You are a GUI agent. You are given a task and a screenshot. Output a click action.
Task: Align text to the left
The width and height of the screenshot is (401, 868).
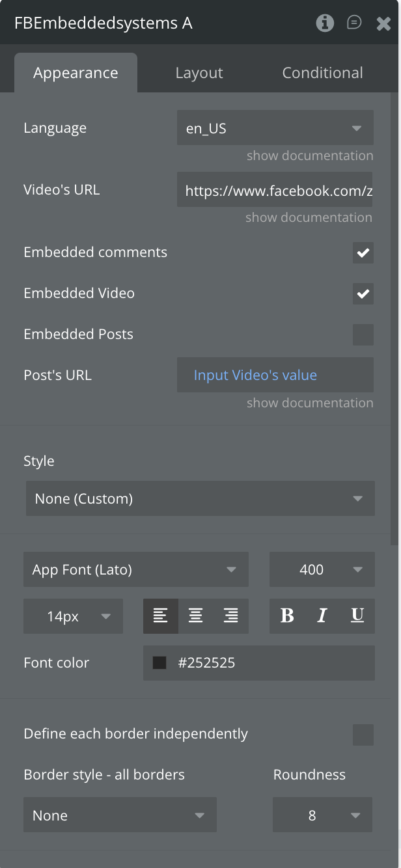161,616
